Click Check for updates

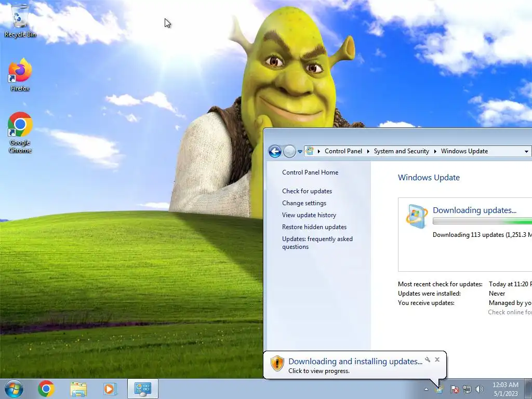click(307, 191)
